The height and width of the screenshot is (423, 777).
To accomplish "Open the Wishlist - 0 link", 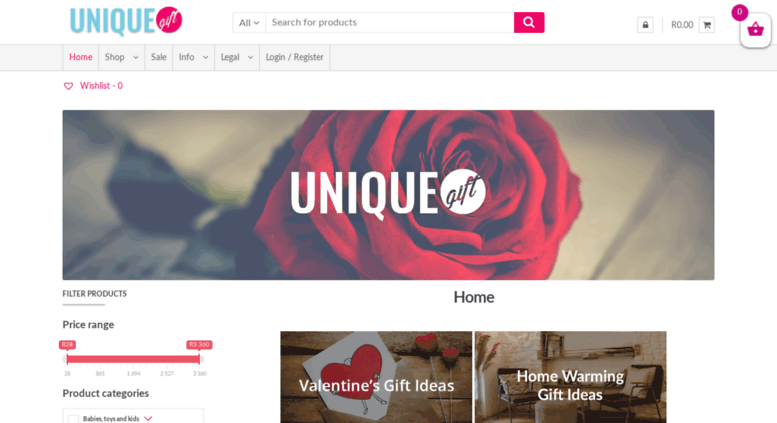I will tap(101, 86).
